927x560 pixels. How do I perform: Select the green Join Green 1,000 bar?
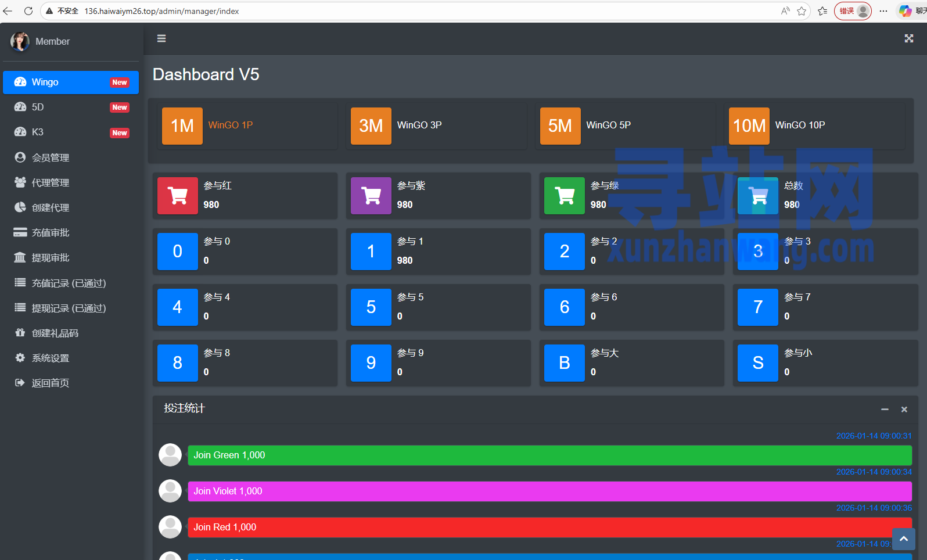pyautogui.click(x=549, y=455)
